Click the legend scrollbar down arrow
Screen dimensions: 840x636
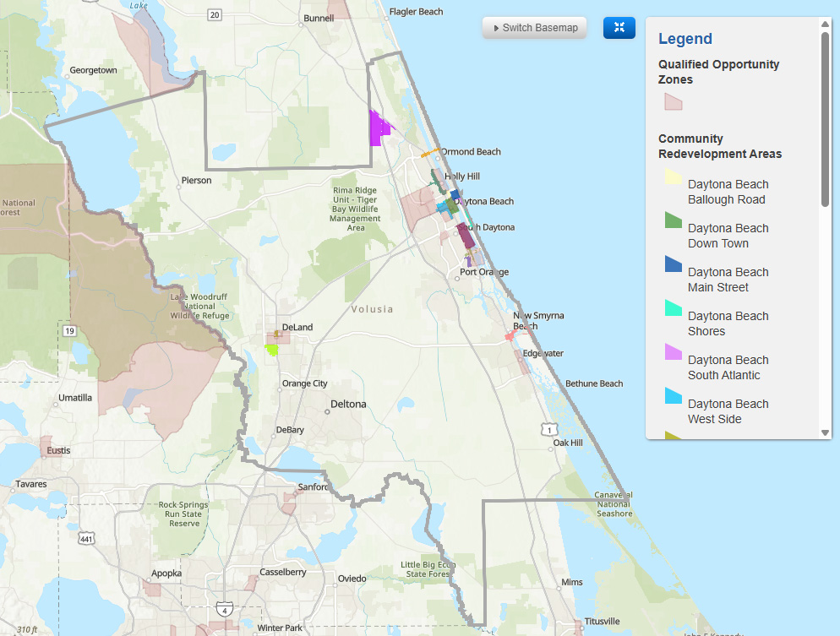(x=825, y=432)
